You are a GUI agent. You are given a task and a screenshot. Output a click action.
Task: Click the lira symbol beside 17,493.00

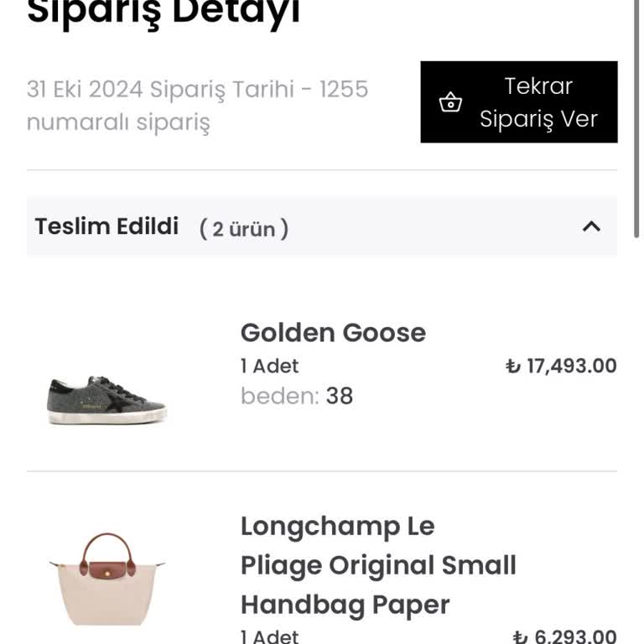pos(513,366)
